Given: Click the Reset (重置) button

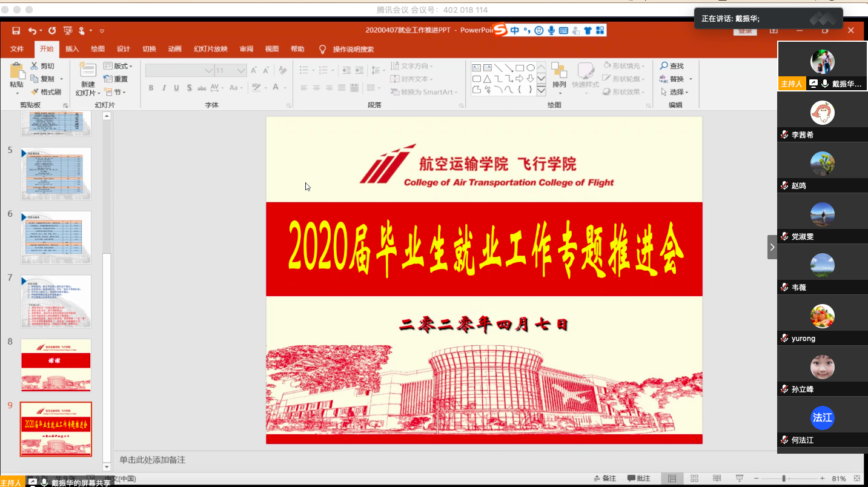Looking at the screenshot, I should click(x=116, y=79).
